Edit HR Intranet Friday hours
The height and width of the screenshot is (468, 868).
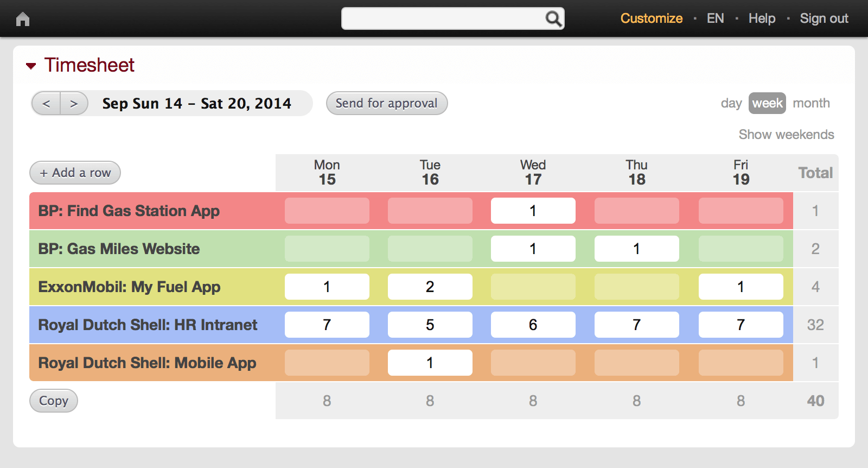point(741,325)
